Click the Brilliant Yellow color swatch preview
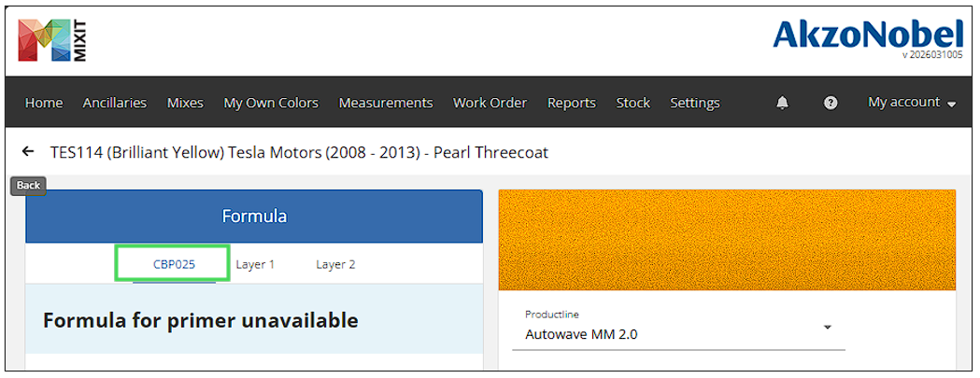Screen dimensions: 980x378 click(727, 240)
